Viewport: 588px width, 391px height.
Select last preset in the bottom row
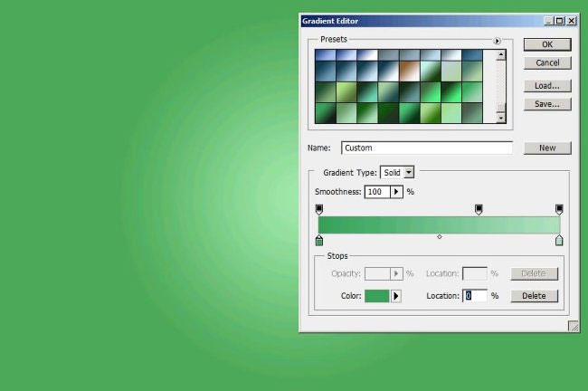pos(472,113)
